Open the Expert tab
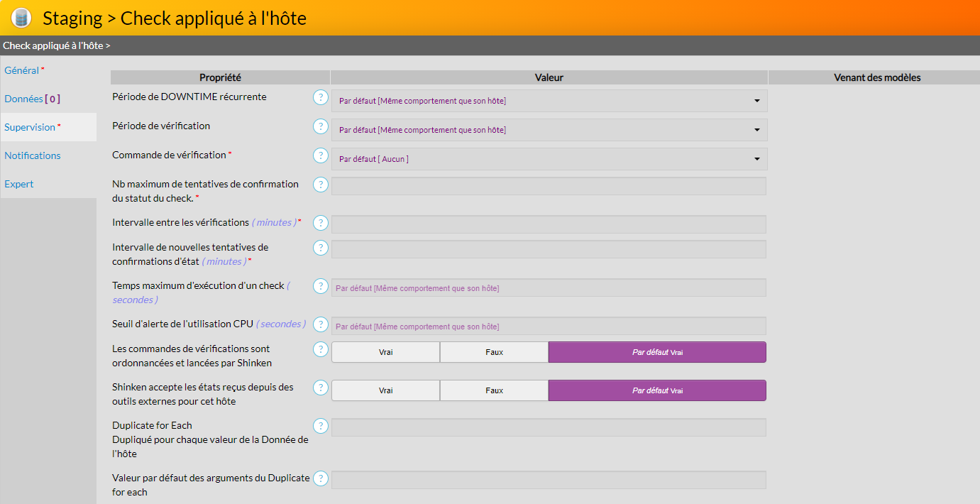 19,184
